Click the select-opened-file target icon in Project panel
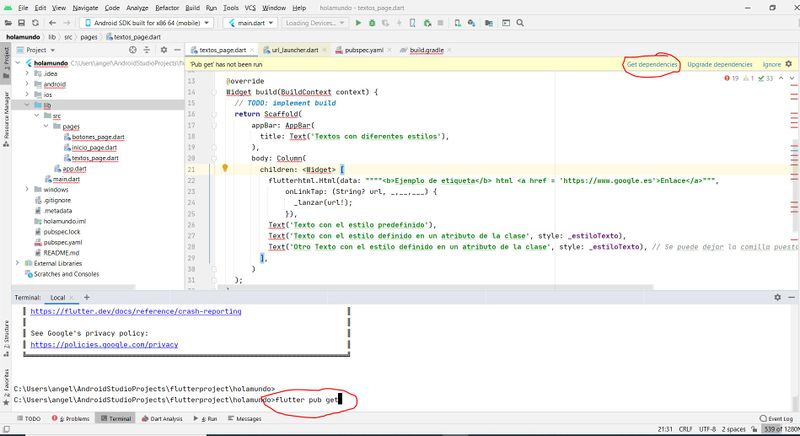The height and width of the screenshot is (436, 800). click(x=133, y=50)
